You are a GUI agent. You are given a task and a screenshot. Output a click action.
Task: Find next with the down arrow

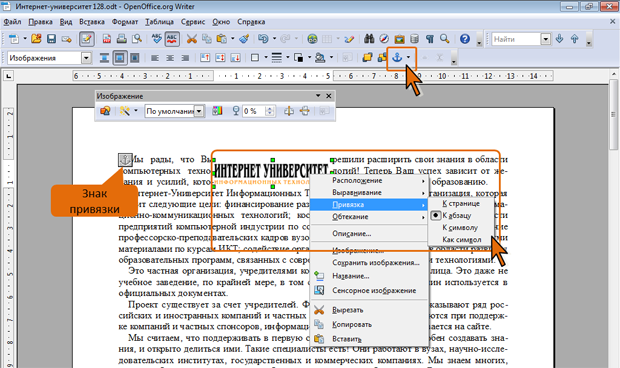coord(560,39)
